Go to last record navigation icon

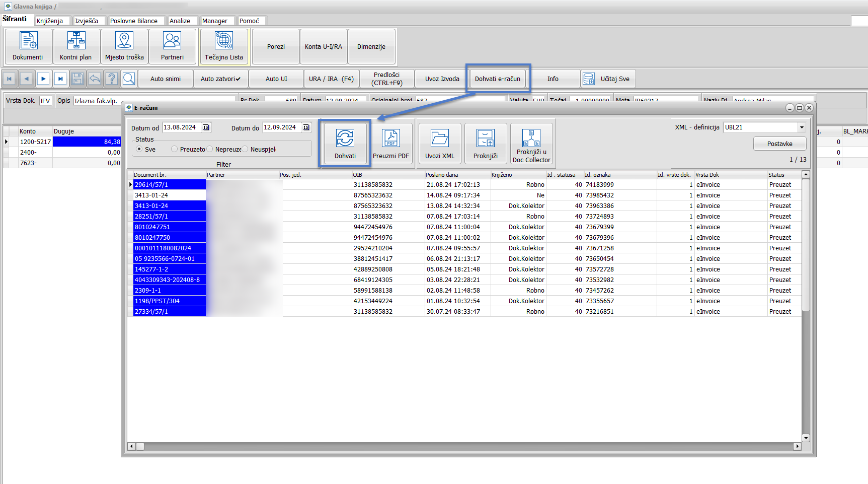coord(60,79)
